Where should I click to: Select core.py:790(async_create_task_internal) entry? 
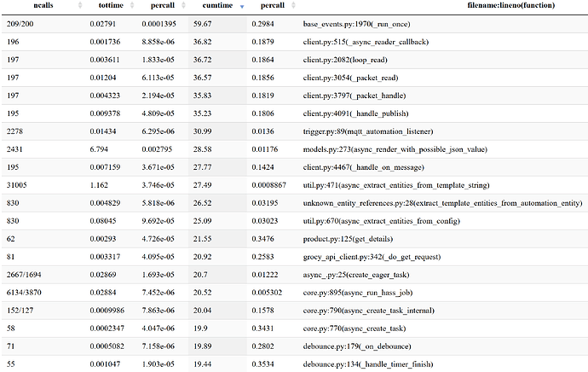[369, 311]
